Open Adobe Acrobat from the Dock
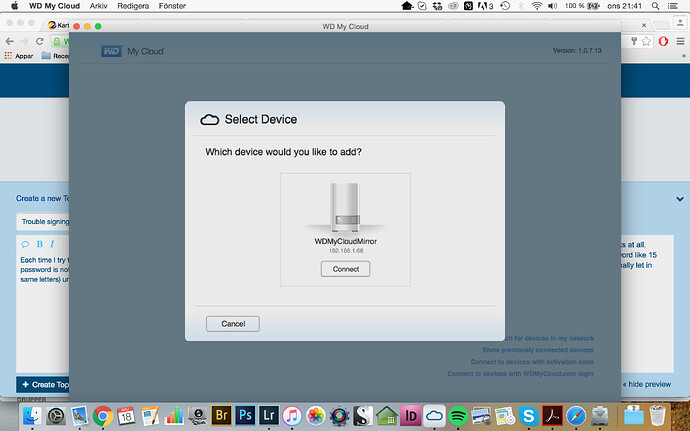 point(552,415)
